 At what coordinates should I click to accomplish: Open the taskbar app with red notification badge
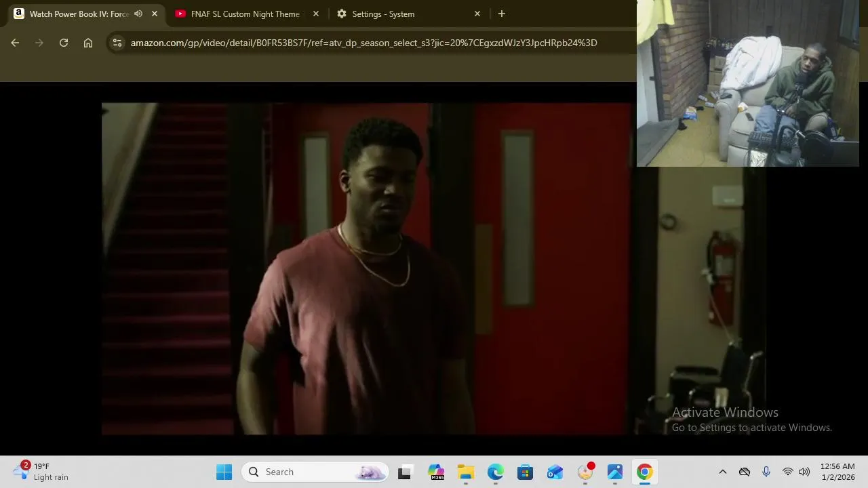pos(585,472)
